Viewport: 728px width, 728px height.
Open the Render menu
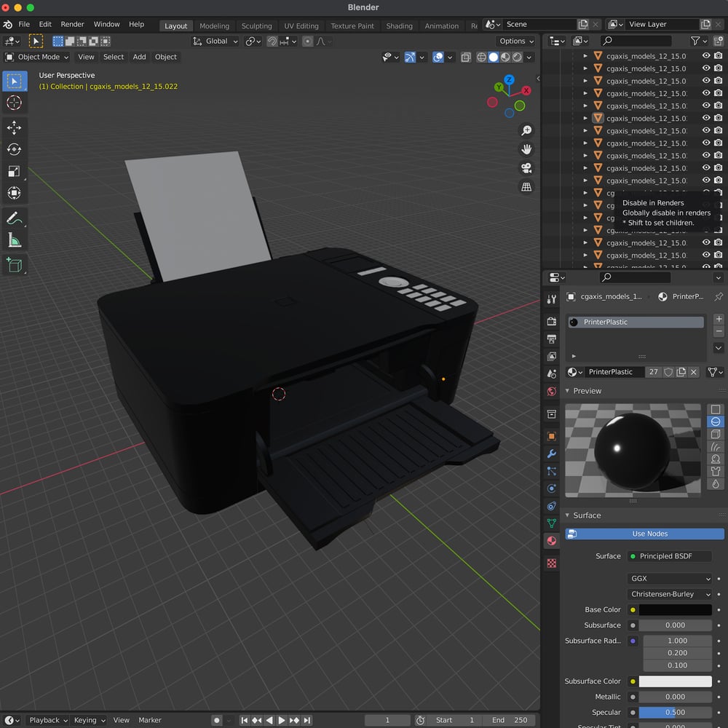point(72,24)
